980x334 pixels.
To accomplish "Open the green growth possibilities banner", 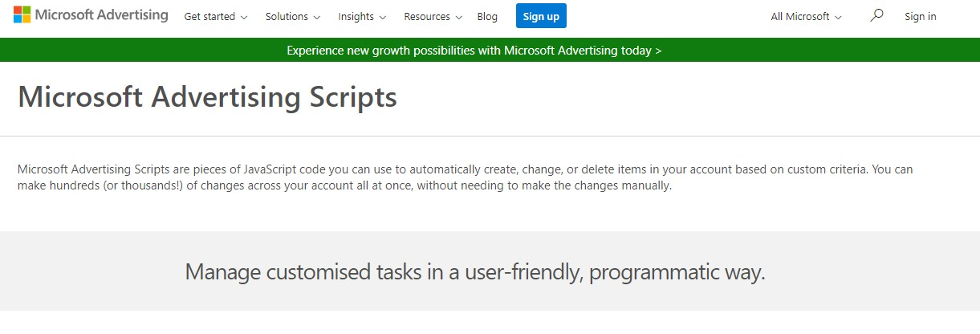I will 474,51.
